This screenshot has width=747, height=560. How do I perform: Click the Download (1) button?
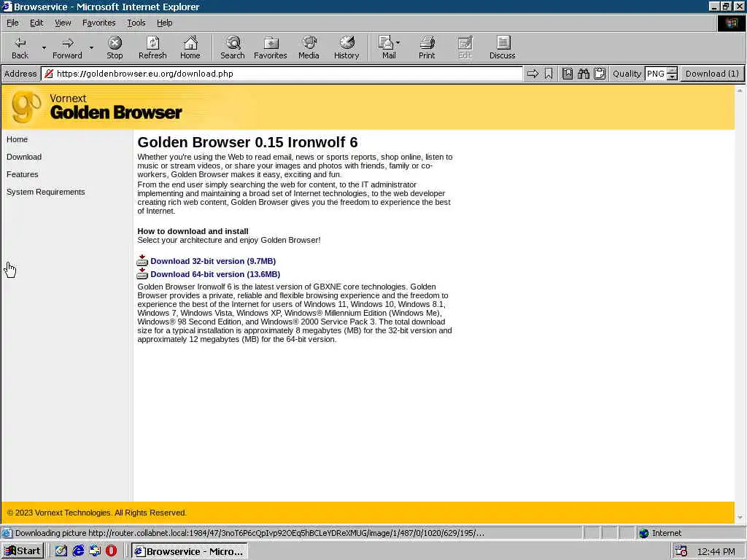(712, 74)
